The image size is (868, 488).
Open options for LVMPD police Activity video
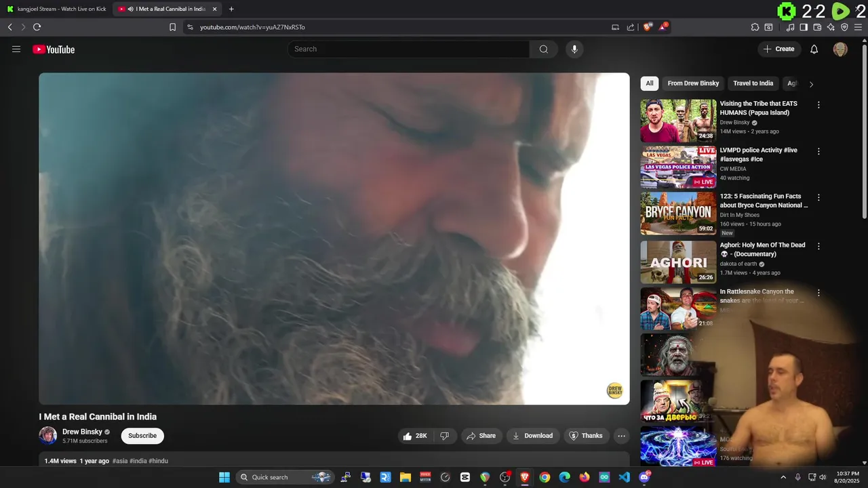point(818,151)
